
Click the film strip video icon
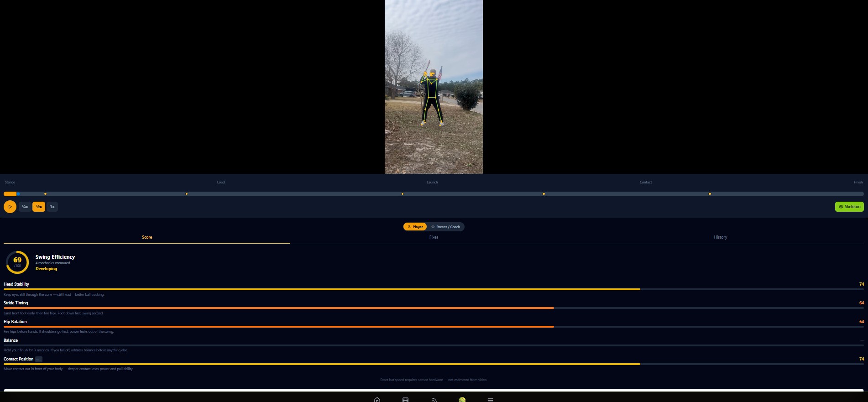(405, 400)
